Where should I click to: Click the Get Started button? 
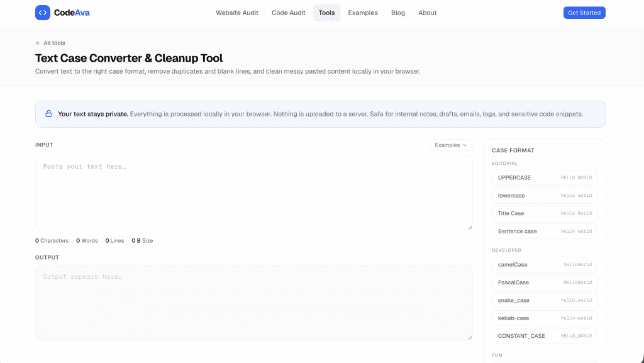point(584,13)
